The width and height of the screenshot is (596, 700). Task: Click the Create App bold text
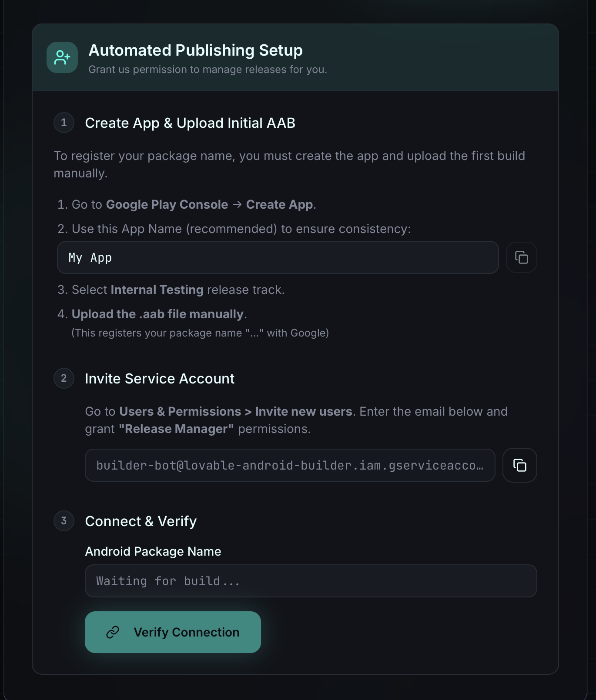(x=279, y=204)
